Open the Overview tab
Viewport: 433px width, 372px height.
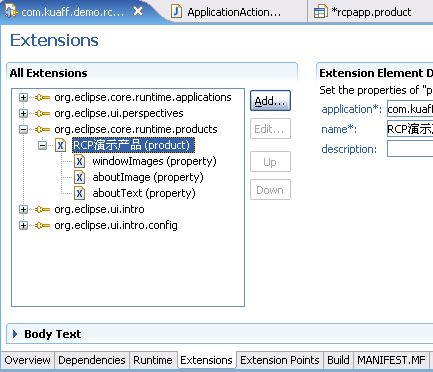(28, 360)
